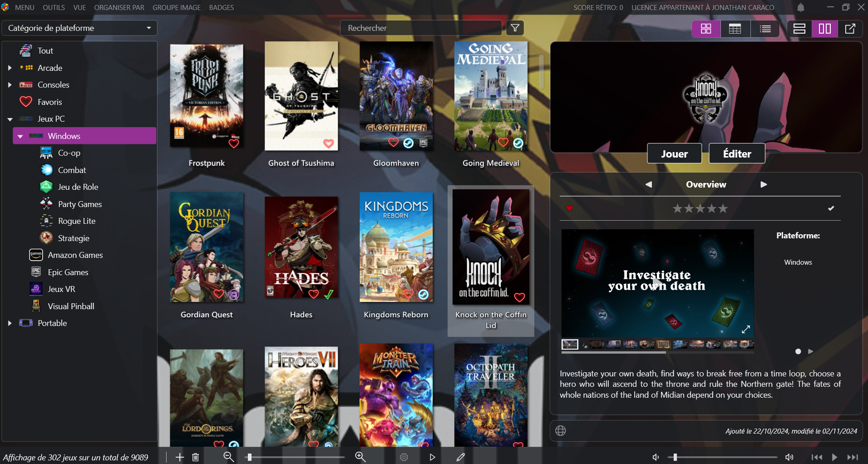
Task: Play music with bottom right play button
Action: (x=834, y=457)
